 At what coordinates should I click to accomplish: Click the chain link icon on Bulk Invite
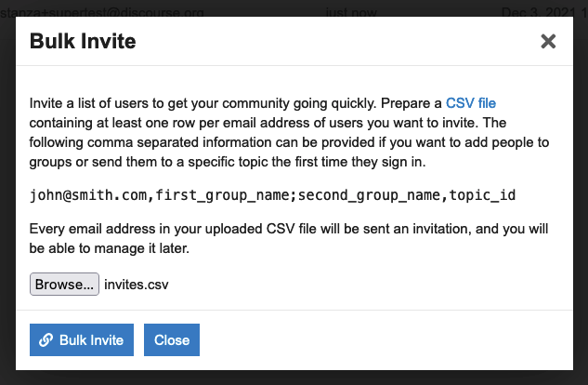(x=46, y=340)
